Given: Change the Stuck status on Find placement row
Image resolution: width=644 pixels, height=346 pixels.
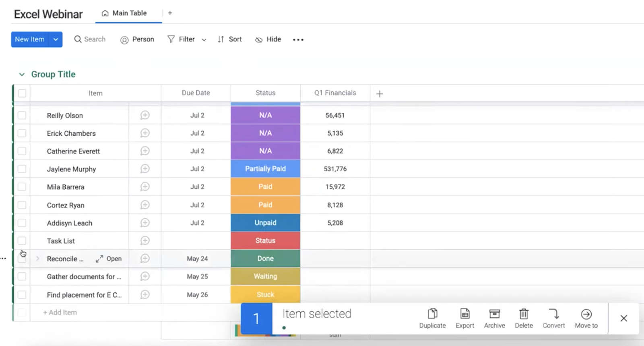Looking at the screenshot, I should (x=266, y=294).
